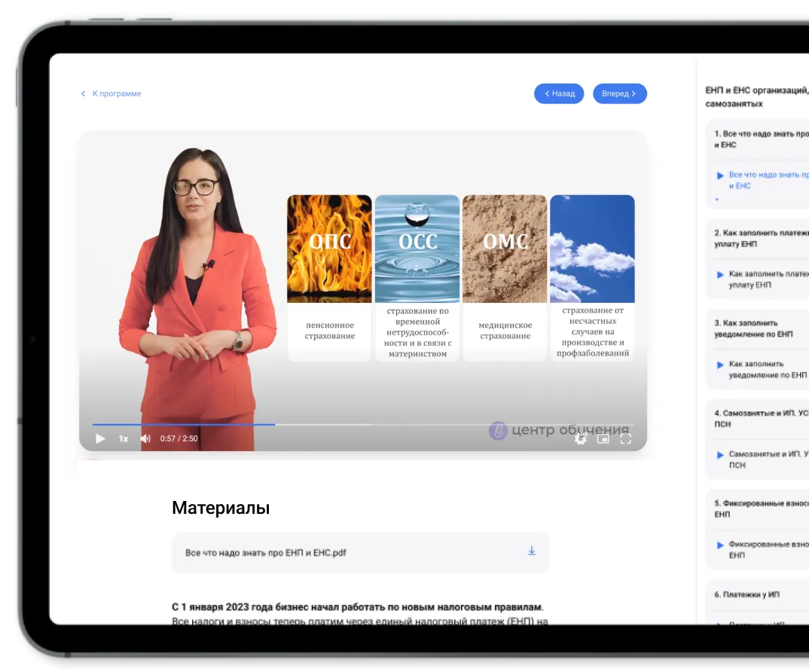The image size is (809, 672).
Task: Open the Все что надо знать pdf material
Action: click(x=265, y=553)
